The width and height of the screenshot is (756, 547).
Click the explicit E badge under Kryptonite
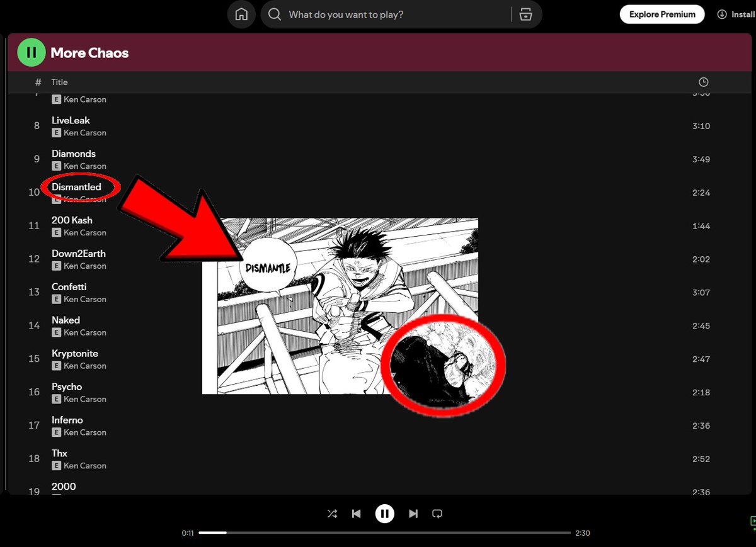(56, 366)
